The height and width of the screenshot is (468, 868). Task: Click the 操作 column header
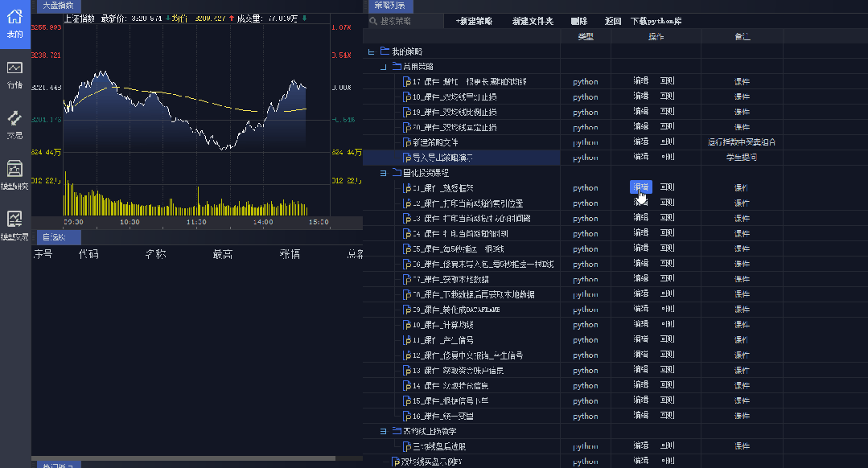656,36
